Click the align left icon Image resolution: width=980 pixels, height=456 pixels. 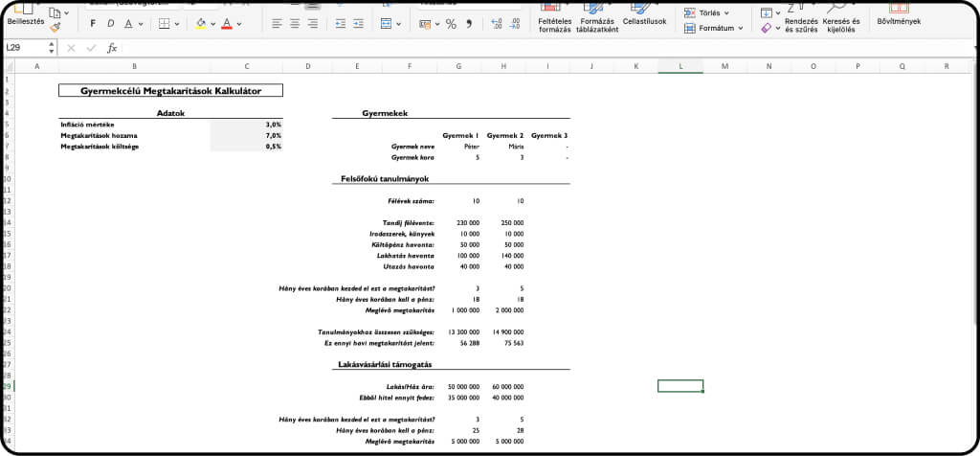click(277, 24)
